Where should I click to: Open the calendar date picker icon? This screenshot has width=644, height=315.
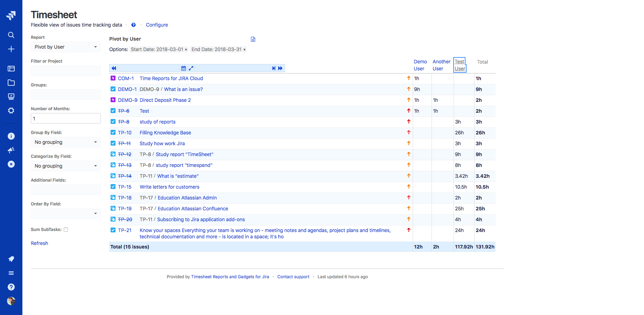pyautogui.click(x=183, y=68)
